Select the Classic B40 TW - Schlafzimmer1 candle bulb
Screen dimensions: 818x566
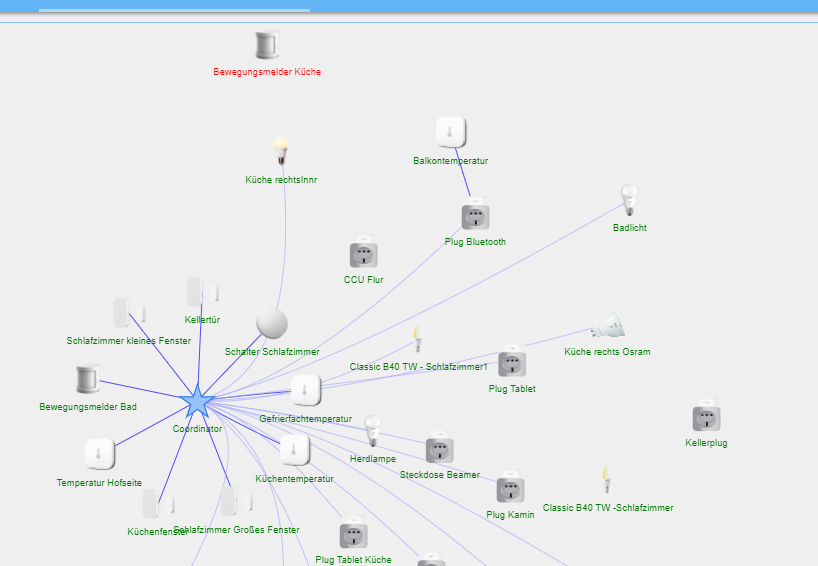[x=417, y=339]
